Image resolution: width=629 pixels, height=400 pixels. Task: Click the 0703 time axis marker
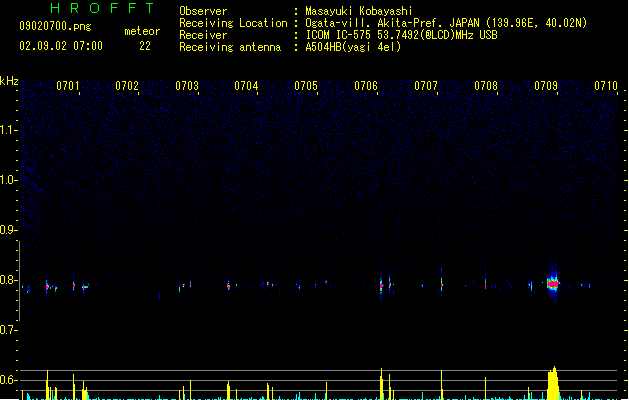coord(187,86)
